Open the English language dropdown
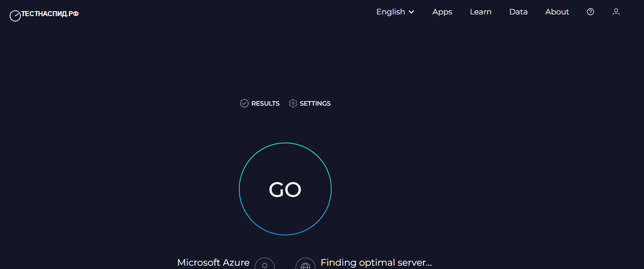 391,12
